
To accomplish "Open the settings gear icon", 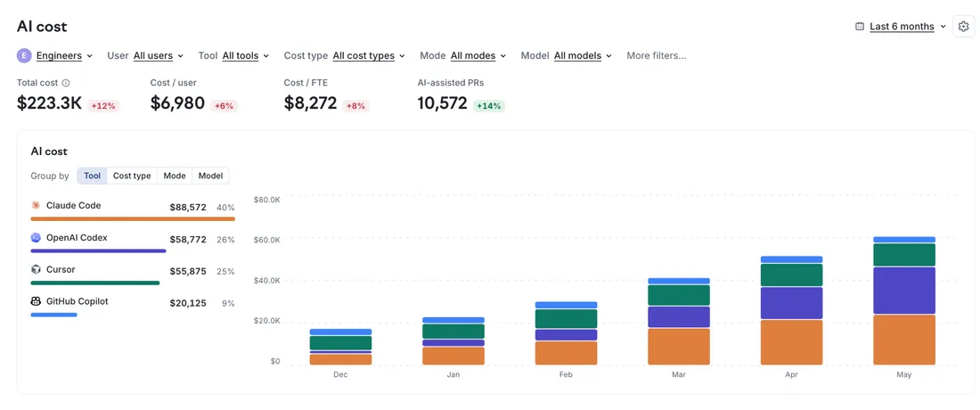I will pyautogui.click(x=963, y=26).
